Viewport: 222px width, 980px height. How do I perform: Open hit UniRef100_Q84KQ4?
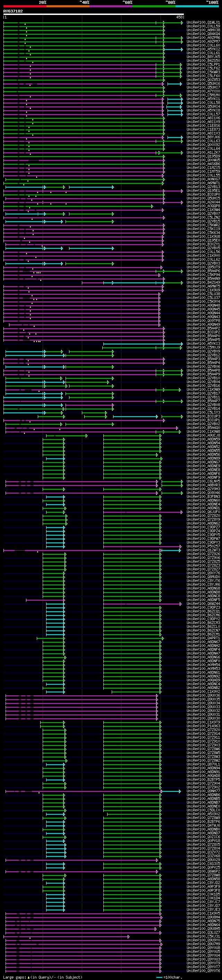[203, 34]
